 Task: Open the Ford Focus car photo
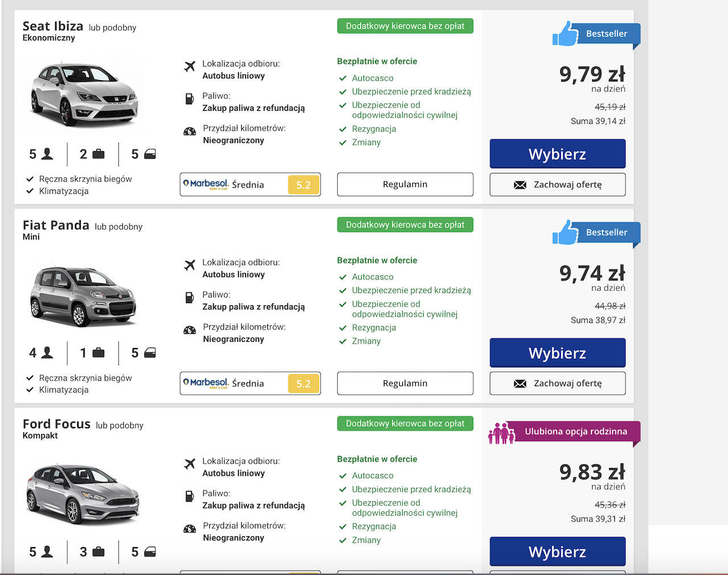(83, 493)
